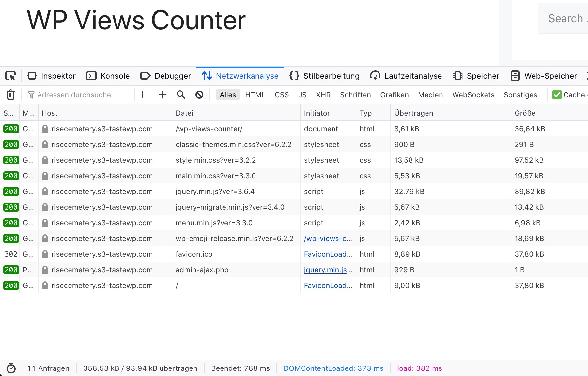
Task: Click 200 status badge of admin-ajax.php
Action: pos(11,270)
